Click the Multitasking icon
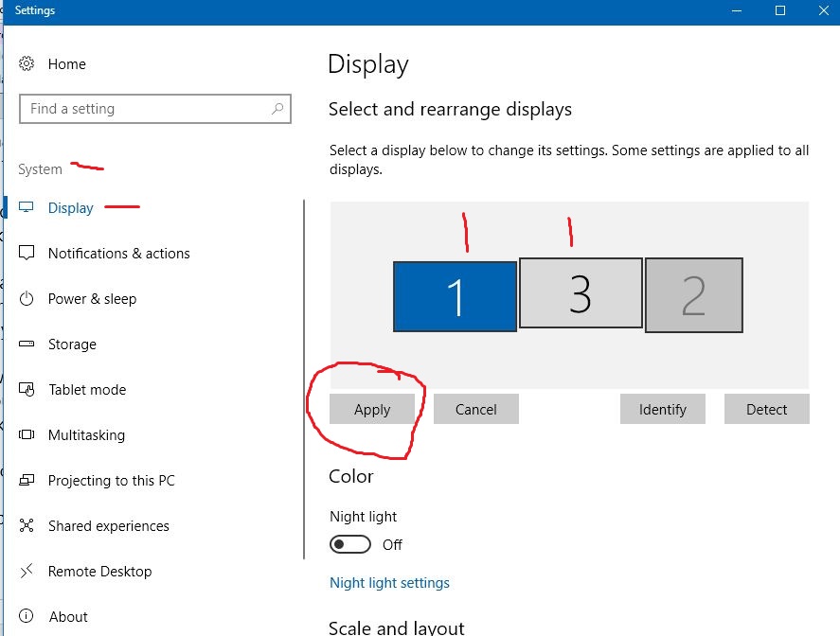The image size is (840, 636). [x=27, y=434]
